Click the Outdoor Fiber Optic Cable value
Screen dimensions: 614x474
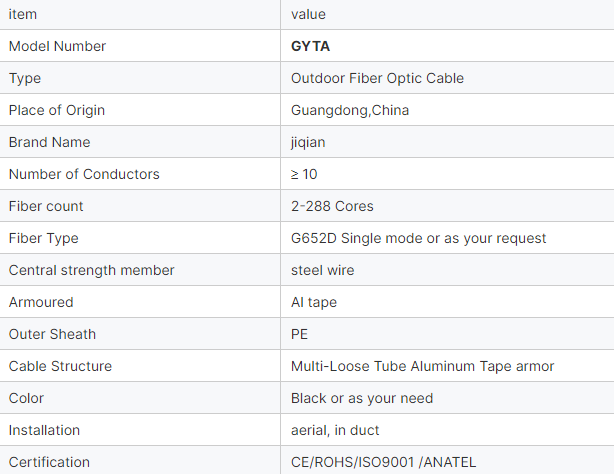377,78
